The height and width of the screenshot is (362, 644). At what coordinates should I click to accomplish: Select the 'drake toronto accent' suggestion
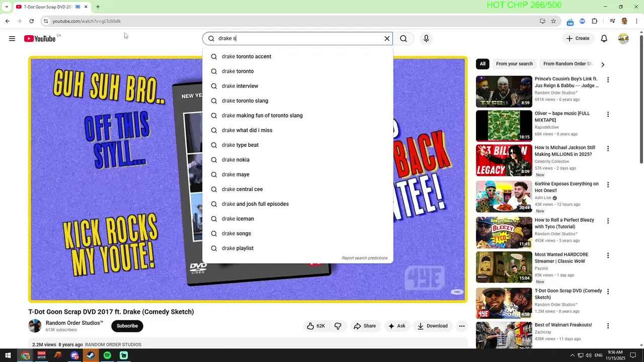(298, 56)
